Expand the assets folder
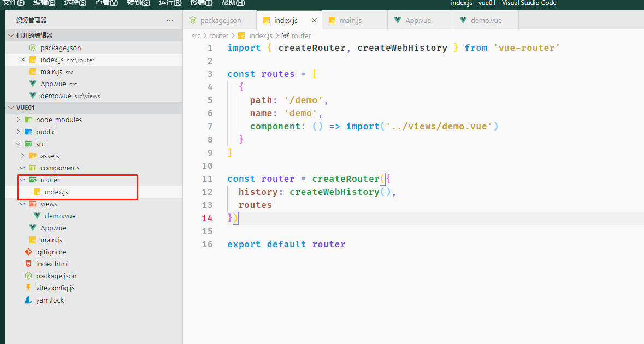The height and width of the screenshot is (344, 644). tap(22, 156)
